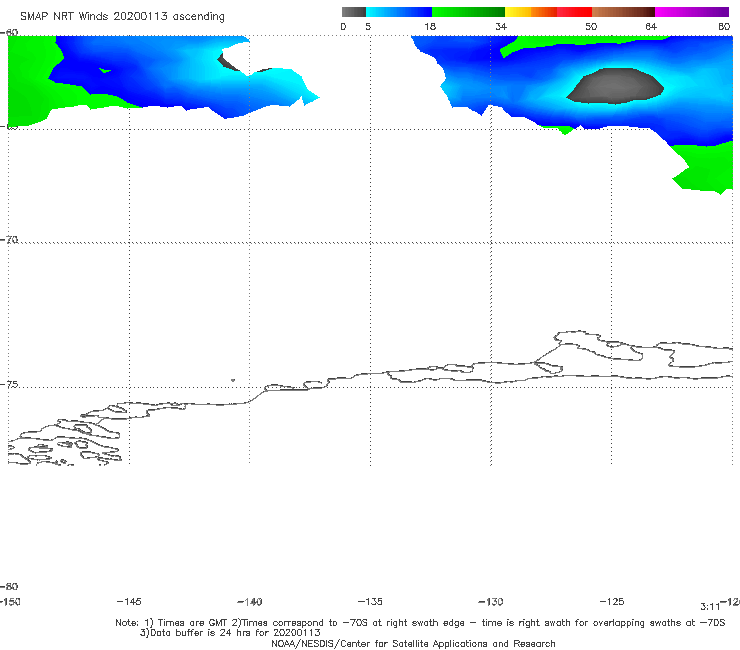
Task: Click the color bar label '18'
Action: pyautogui.click(x=430, y=27)
